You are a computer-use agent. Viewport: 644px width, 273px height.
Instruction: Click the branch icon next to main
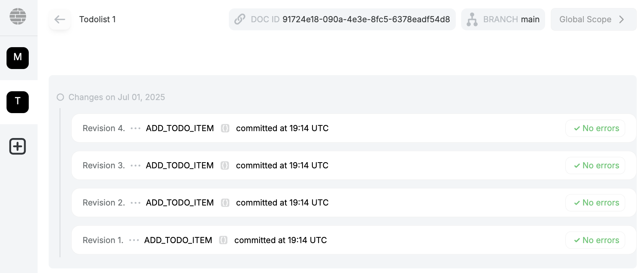point(472,19)
